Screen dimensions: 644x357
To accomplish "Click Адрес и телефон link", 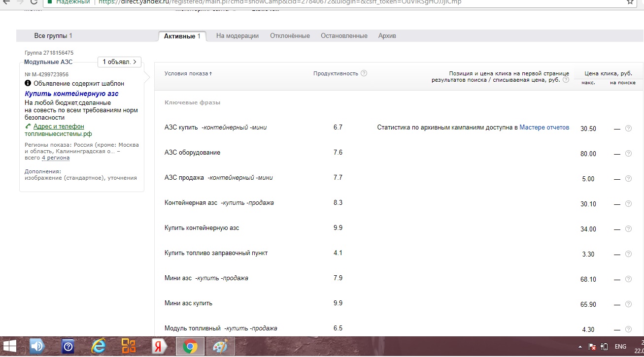I will 59,127.
